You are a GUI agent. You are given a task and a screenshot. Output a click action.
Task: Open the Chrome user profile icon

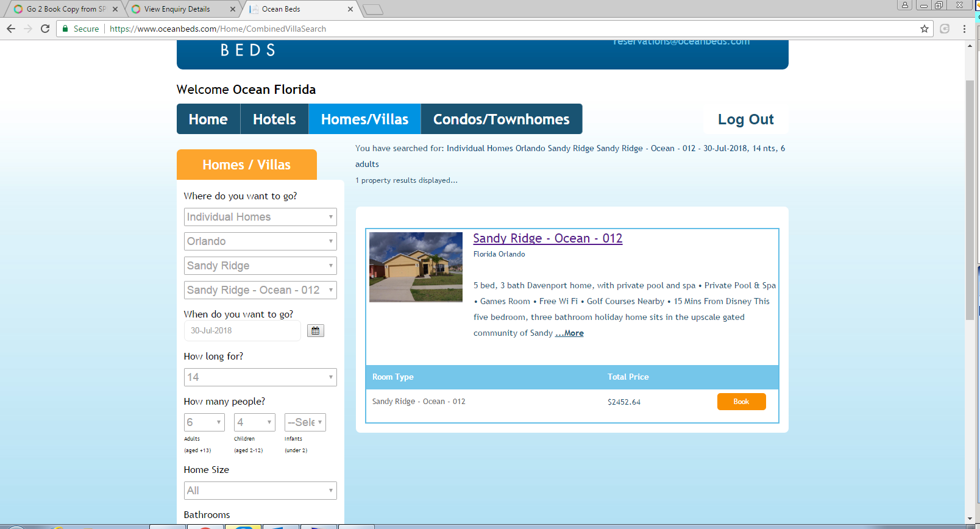[905, 5]
